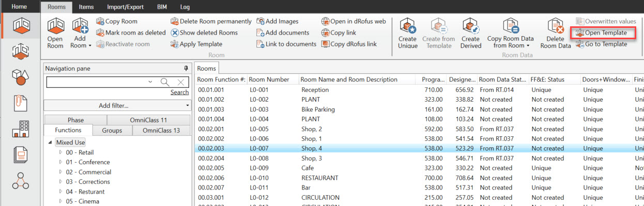Image resolution: width=644 pixels, height=206 pixels.
Task: Toggle Show deleted Rooms
Action: (x=204, y=33)
